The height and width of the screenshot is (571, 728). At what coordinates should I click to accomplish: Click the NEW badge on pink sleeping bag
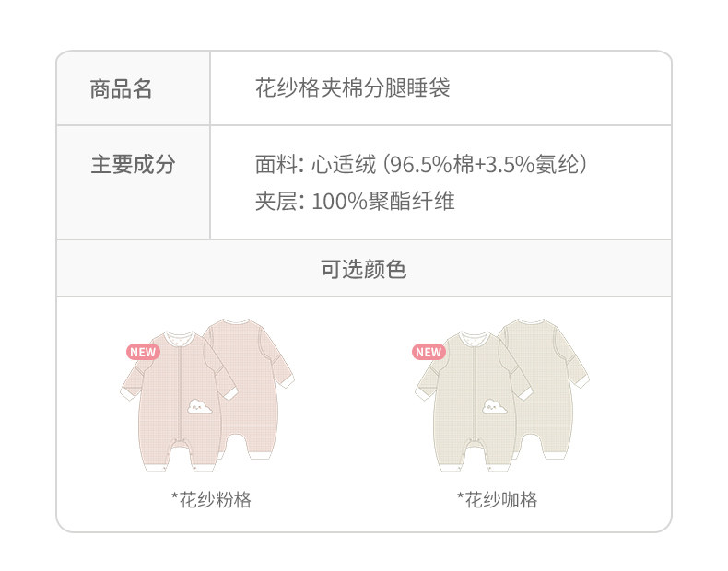pos(143,352)
